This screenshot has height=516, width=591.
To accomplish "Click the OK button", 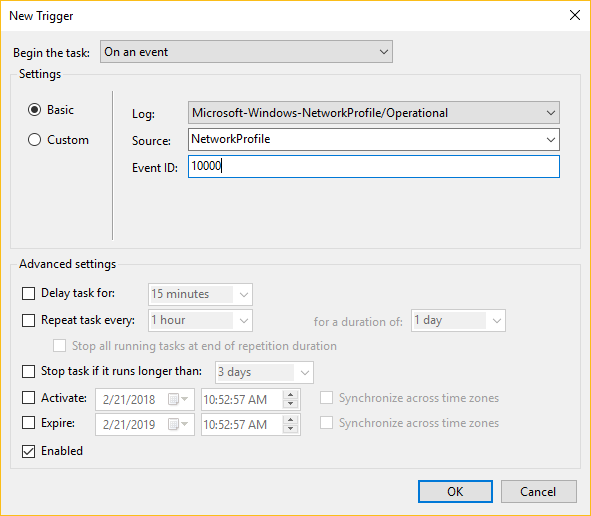I will pos(455,492).
